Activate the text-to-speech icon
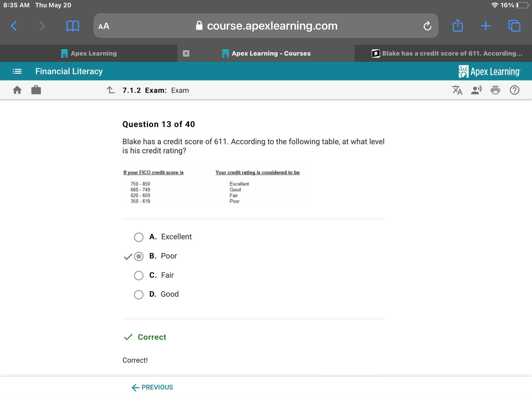The height and width of the screenshot is (399, 532). coord(476,90)
